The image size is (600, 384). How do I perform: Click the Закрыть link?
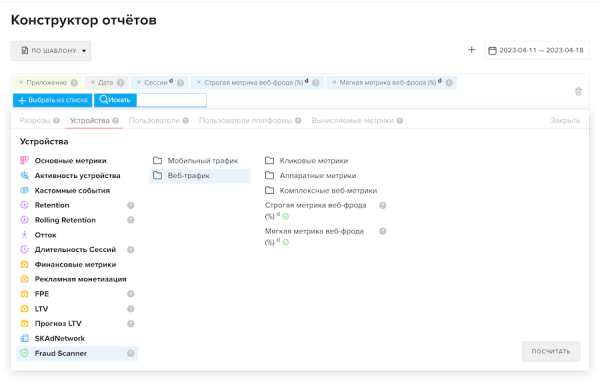click(x=565, y=120)
